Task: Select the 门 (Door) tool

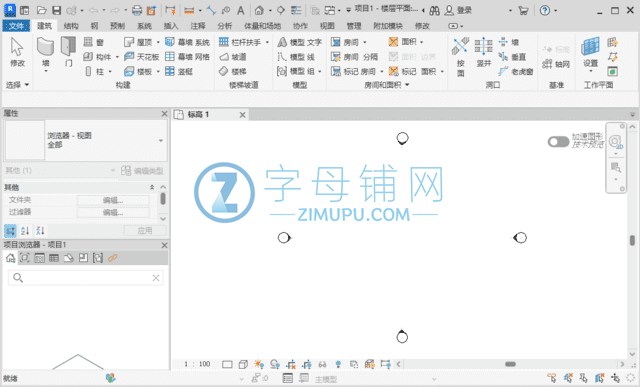Action: click(x=68, y=52)
